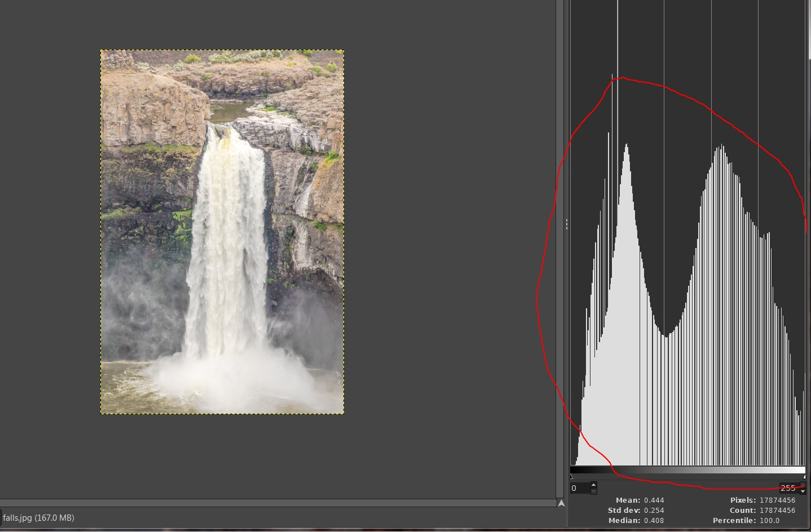
Task: Click the Mean value 0.444
Action: point(654,500)
